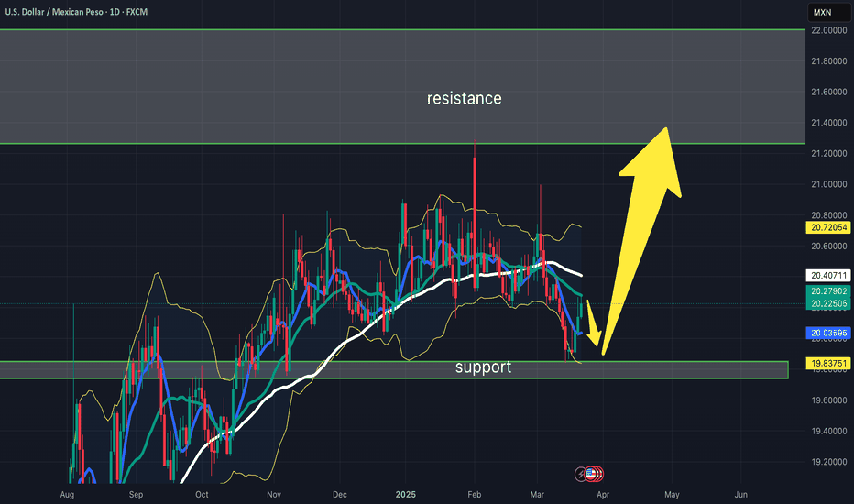Open the lightning-bolt event marker
Image resolution: width=854 pixels, height=504 pixels.
[581, 475]
